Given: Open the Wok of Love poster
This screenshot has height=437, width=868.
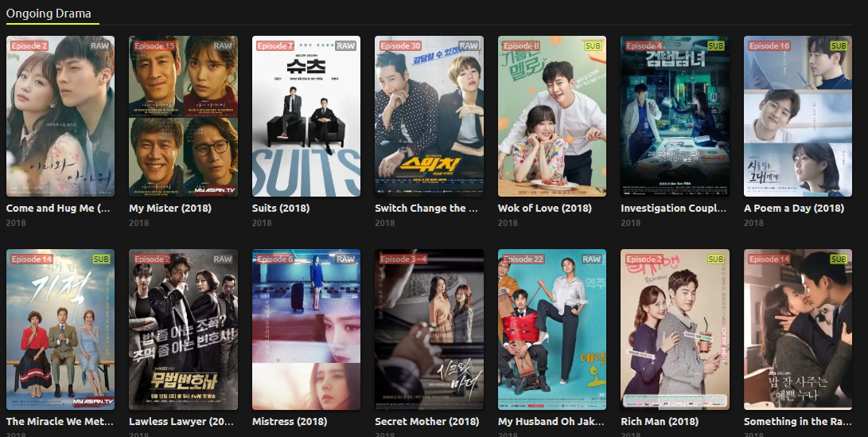Looking at the screenshot, I should click(x=552, y=116).
